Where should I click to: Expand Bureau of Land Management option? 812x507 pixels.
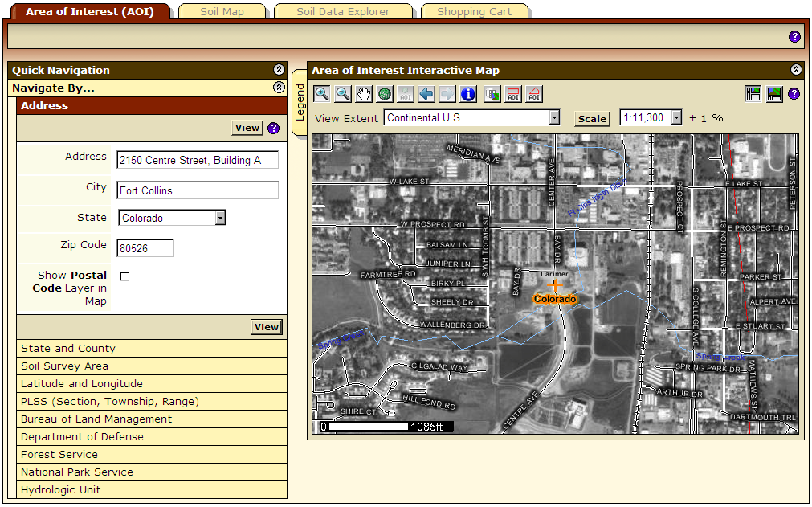pos(152,419)
